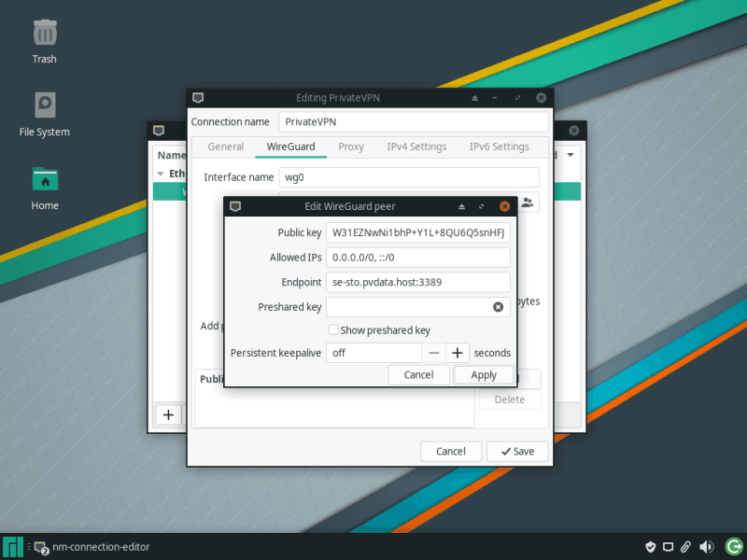Viewport: 747px width, 560px height.
Task: Decrease persistent keepalive with minus button
Action: click(434, 353)
